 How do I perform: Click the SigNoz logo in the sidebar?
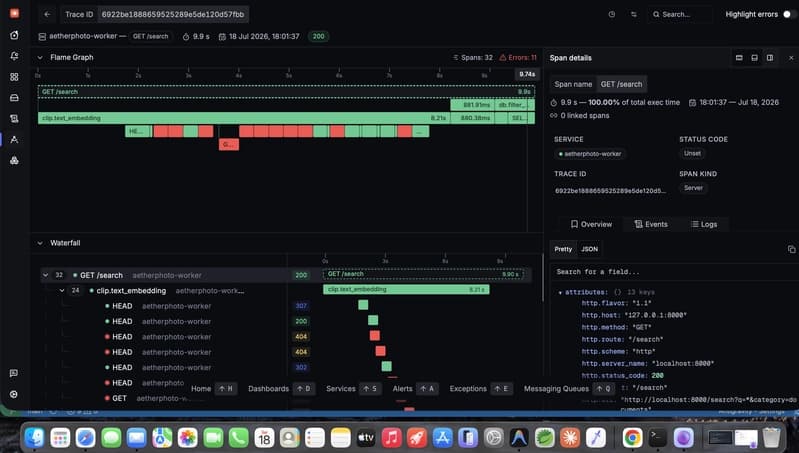(x=14, y=13)
